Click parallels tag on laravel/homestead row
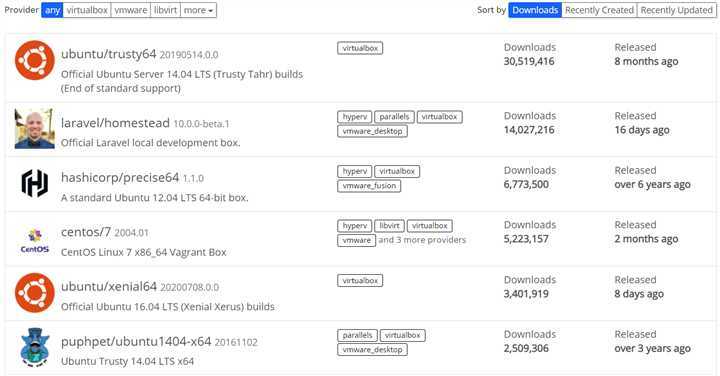The image size is (720, 376). point(394,117)
